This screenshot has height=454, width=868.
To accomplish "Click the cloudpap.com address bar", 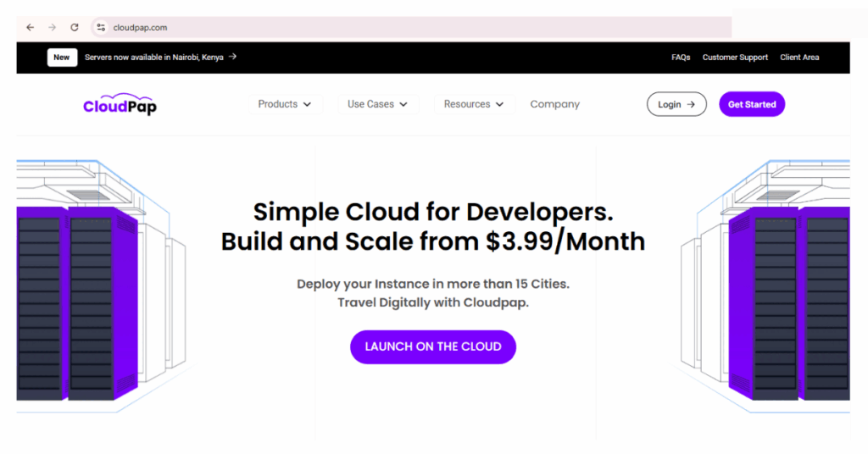I will click(x=409, y=27).
